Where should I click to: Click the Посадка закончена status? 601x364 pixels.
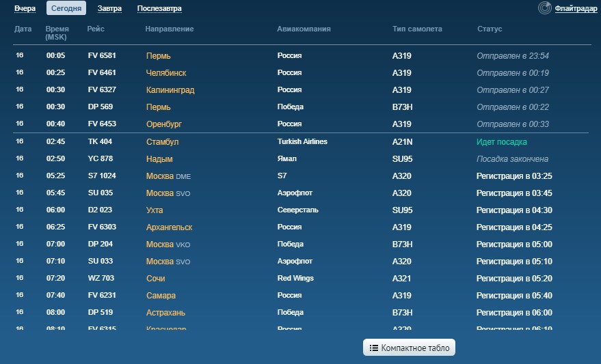point(513,159)
